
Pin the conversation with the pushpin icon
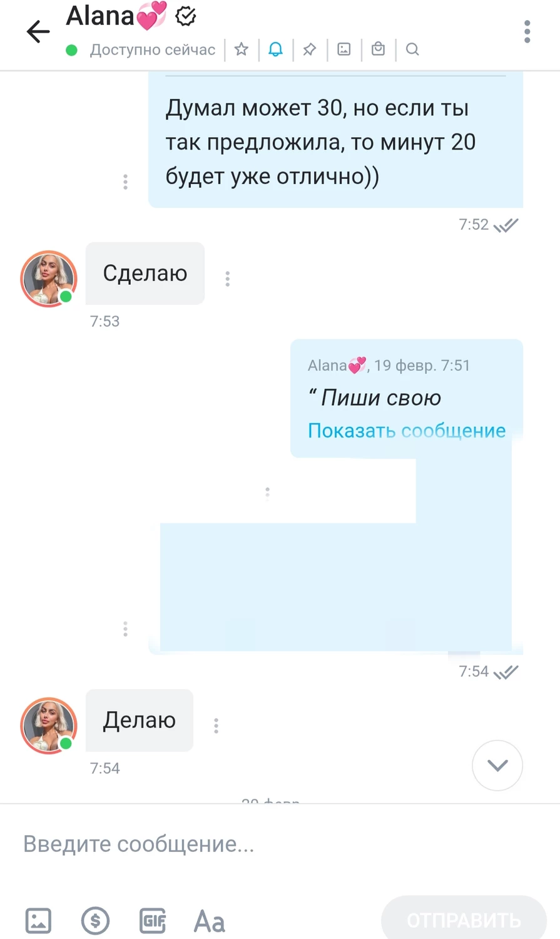point(310,49)
